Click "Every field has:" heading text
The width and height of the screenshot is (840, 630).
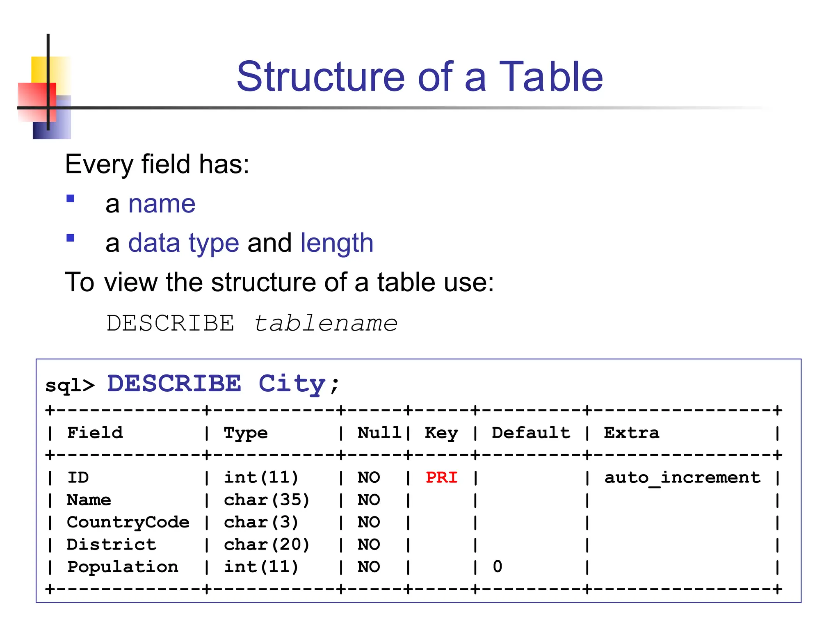click(157, 164)
